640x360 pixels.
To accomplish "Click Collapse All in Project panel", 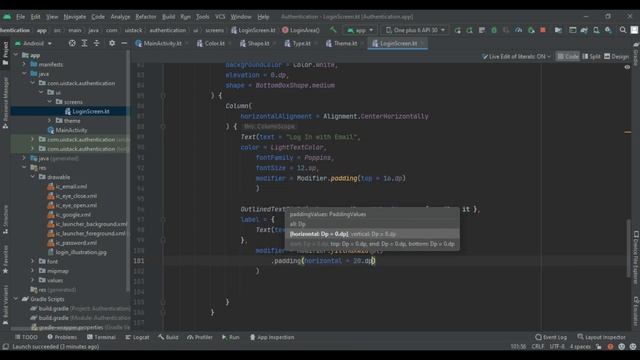I will 96,43.
